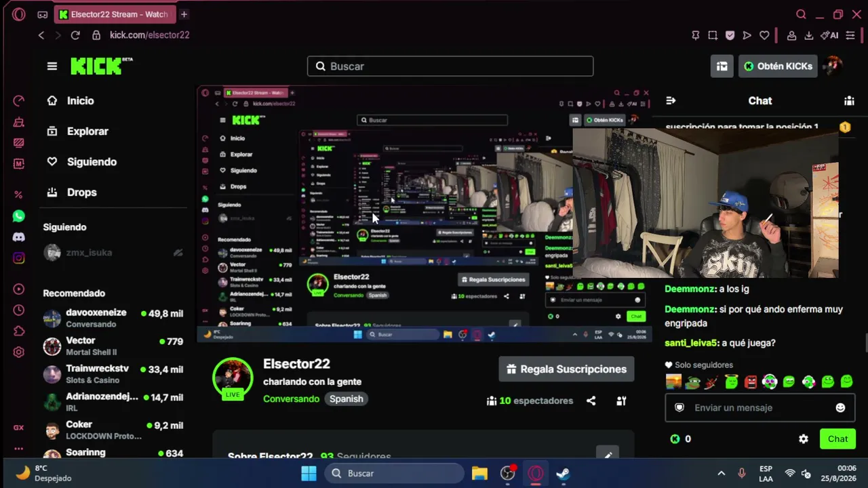The width and height of the screenshot is (868, 488).
Task: Click Regala Suscripciones button
Action: click(566, 369)
